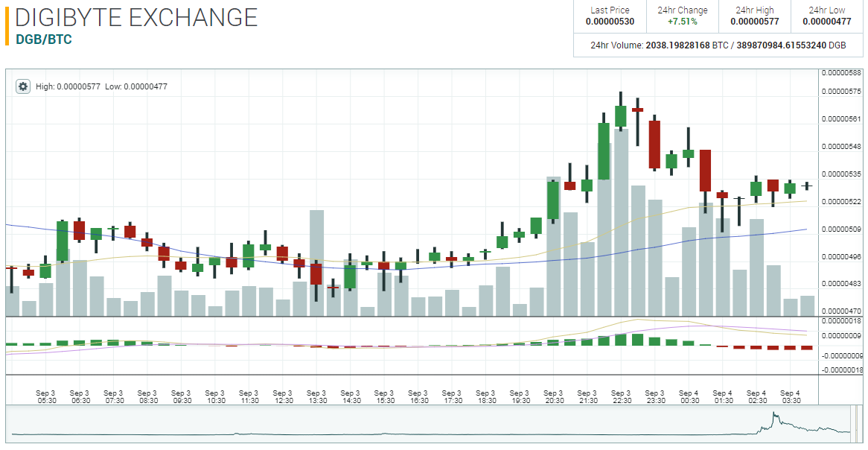868x450 pixels.
Task: Click the Sep 3 13:30 time label
Action: point(316,397)
